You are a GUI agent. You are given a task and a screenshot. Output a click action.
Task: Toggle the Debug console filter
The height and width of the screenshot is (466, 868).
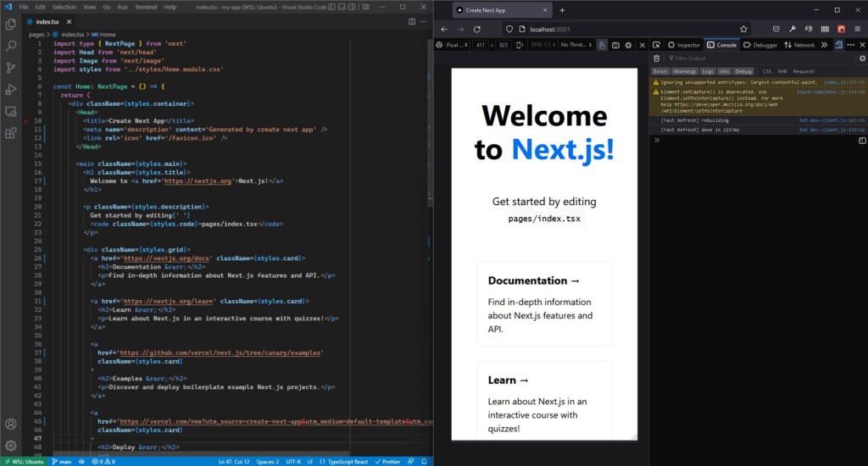tap(743, 71)
